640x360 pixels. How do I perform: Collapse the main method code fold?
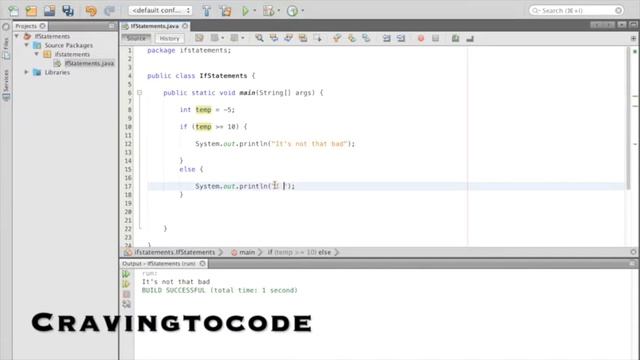(x=140, y=93)
